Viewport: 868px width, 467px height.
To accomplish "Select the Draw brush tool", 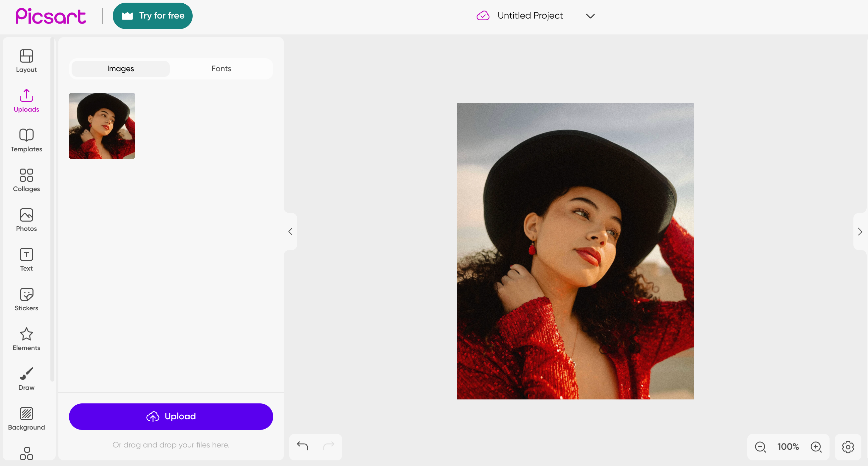I will (x=26, y=379).
